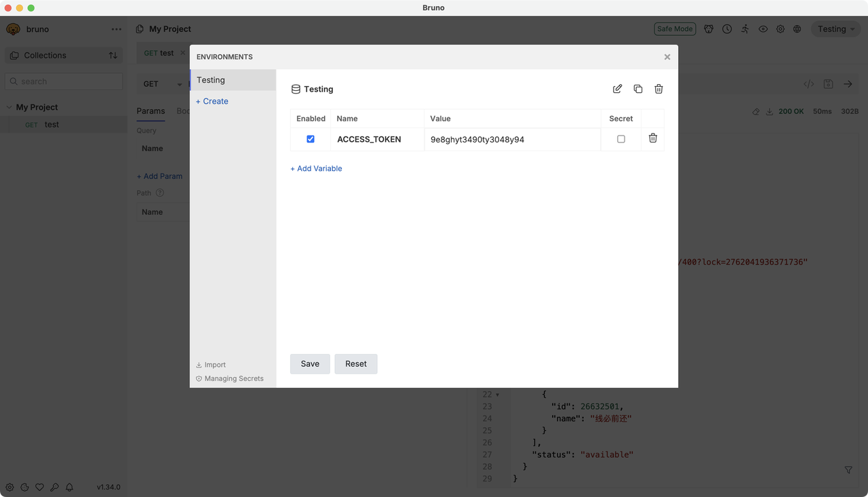Open the globe icon in top toolbar
Screen dimensions: 868x497
click(797, 29)
